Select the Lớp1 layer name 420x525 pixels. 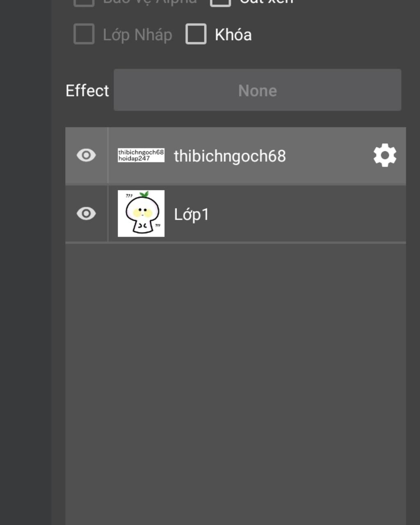pyautogui.click(x=192, y=215)
